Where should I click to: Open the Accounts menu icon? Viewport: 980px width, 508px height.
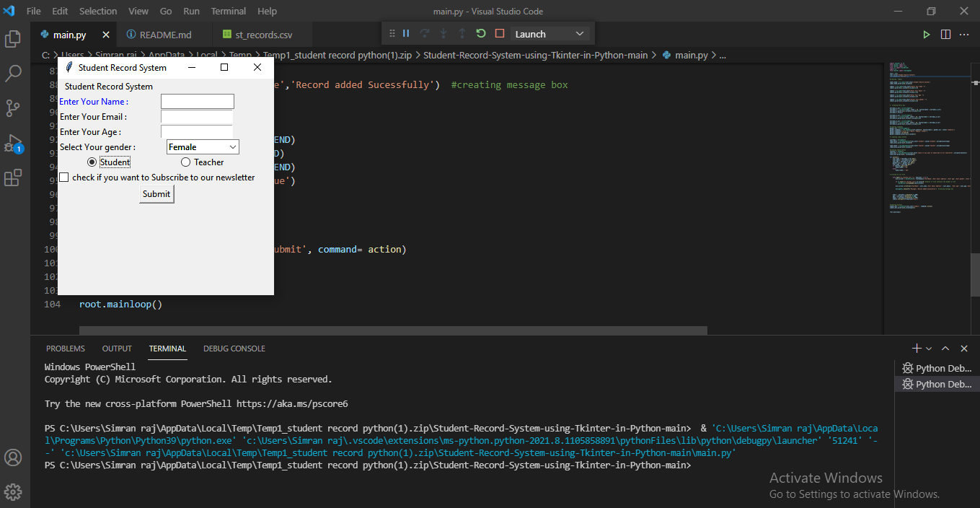(13, 457)
